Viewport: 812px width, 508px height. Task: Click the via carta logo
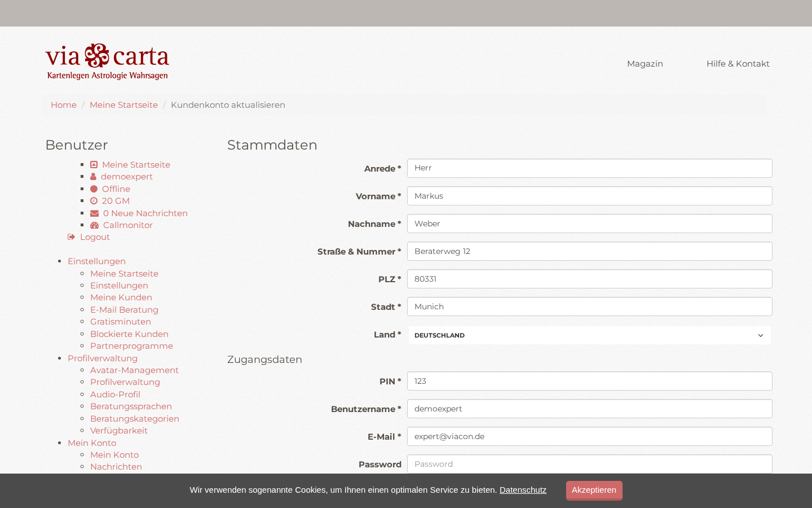click(x=107, y=62)
